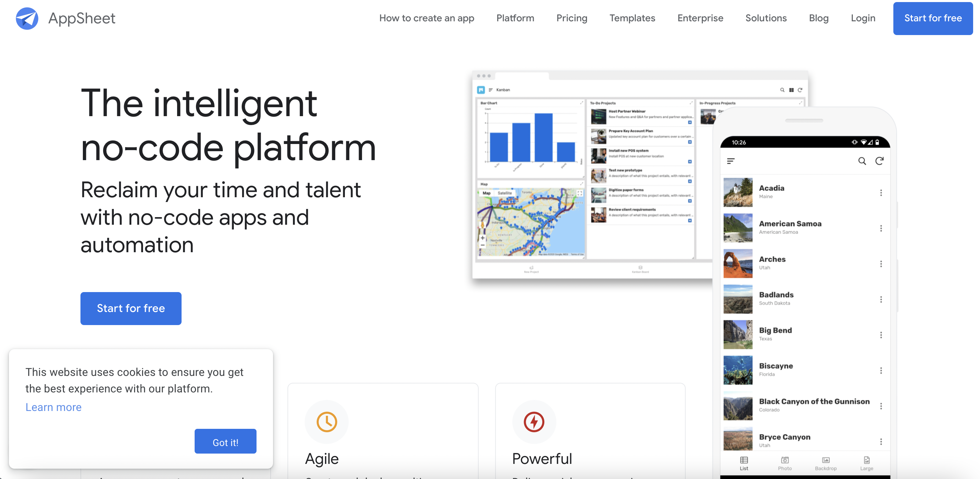980x479 pixels.
Task: Click Learn more in cookie notice
Action: coord(53,407)
